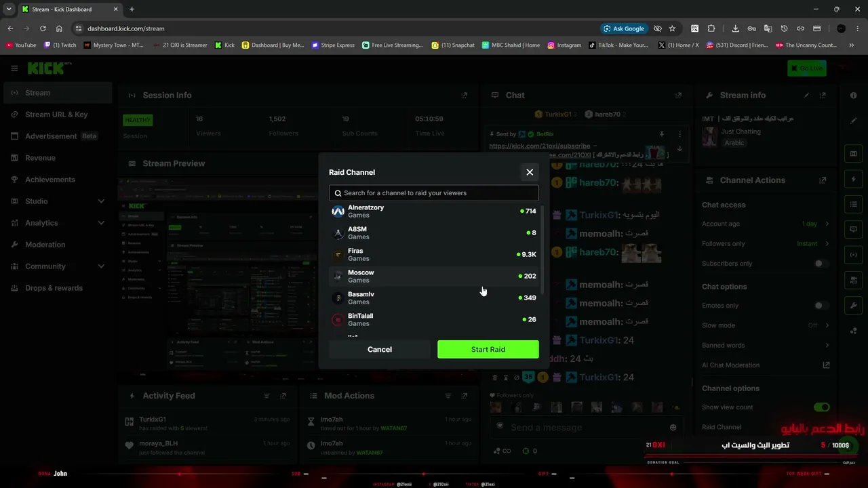
Task: Open AI Chat Moderation external link
Action: pos(826,365)
